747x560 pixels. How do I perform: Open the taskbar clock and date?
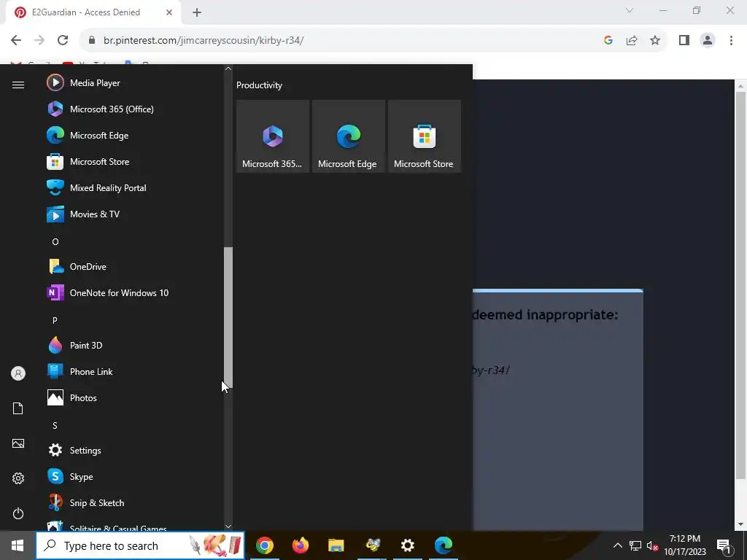pos(685,545)
